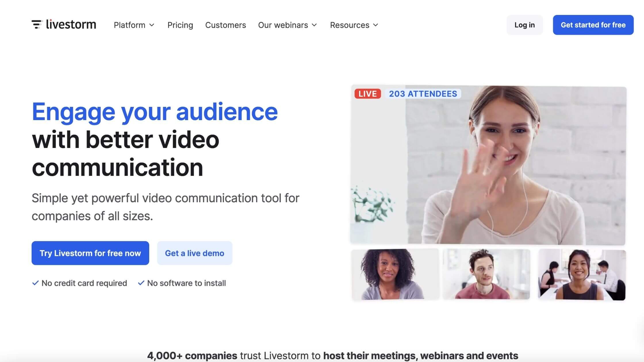Open the Resources menu
This screenshot has width=644, height=362.
(x=354, y=25)
